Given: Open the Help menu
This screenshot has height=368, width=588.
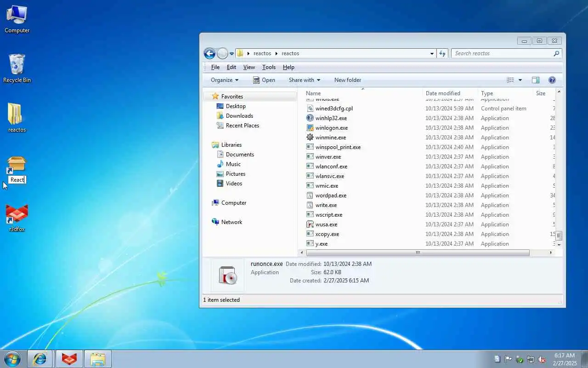Looking at the screenshot, I should pos(288,67).
